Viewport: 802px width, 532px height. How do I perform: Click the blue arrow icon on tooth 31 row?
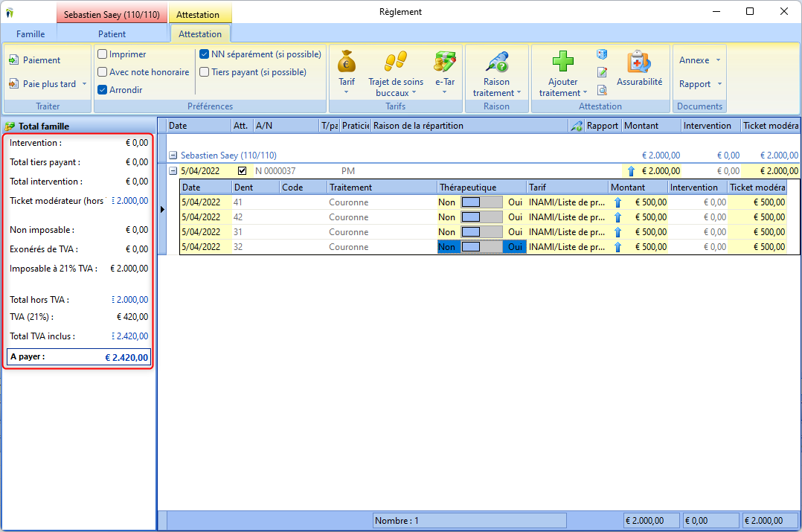pyautogui.click(x=617, y=232)
